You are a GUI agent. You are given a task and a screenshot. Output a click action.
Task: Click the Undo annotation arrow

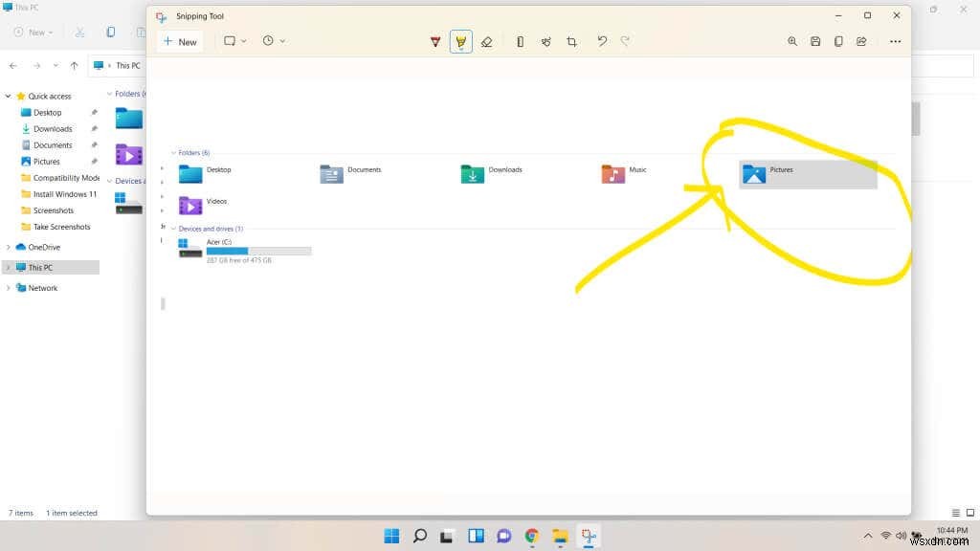602,41
